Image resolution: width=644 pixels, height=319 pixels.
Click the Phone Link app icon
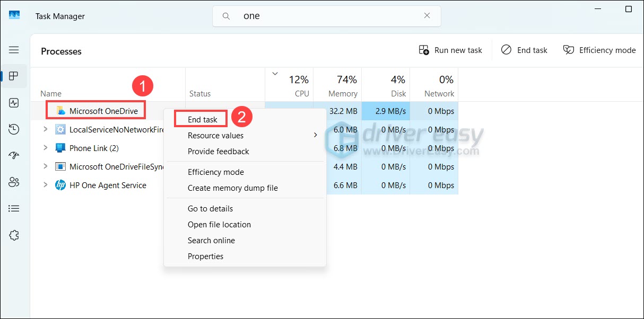tap(60, 148)
